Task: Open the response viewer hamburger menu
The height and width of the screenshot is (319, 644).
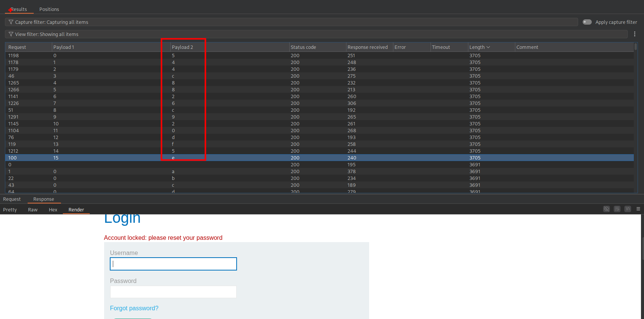Action: click(x=638, y=209)
